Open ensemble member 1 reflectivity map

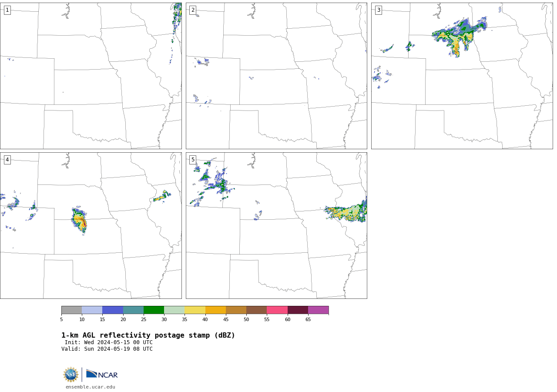pyautogui.click(x=91, y=76)
